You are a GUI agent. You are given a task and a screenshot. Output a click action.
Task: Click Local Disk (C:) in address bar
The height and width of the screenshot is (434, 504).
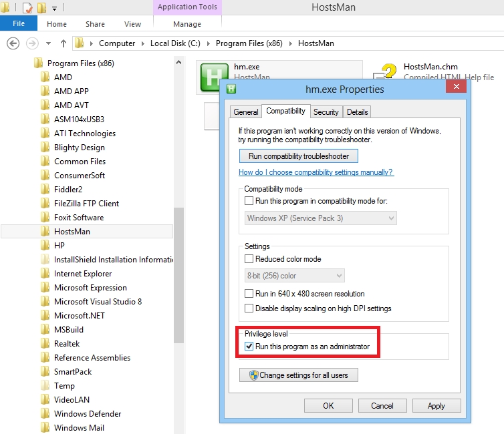click(x=175, y=43)
